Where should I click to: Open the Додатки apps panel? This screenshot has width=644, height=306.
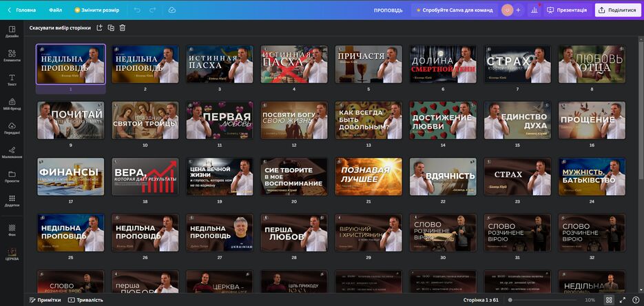click(x=12, y=201)
